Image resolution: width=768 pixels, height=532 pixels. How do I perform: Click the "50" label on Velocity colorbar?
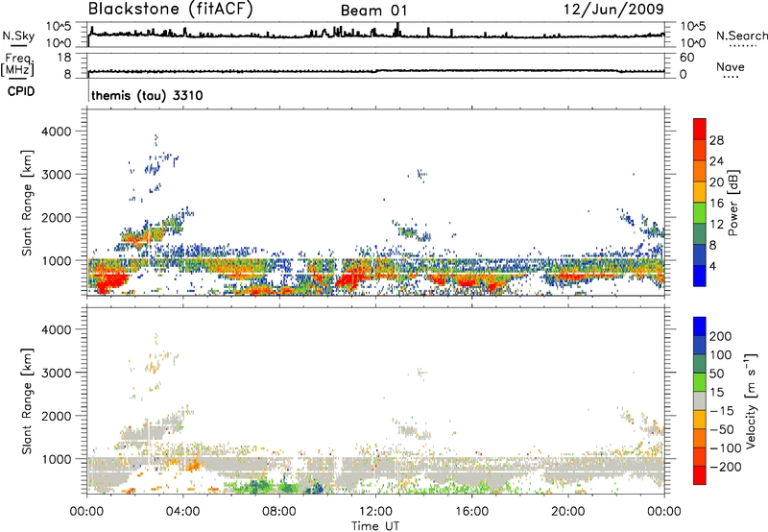[716, 374]
